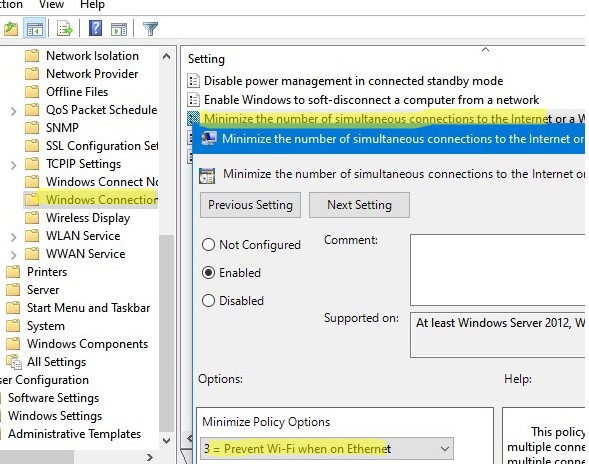Viewport: 589px width, 464px height.
Task: Click the Filter funnel toolbar icon
Action: [x=150, y=29]
